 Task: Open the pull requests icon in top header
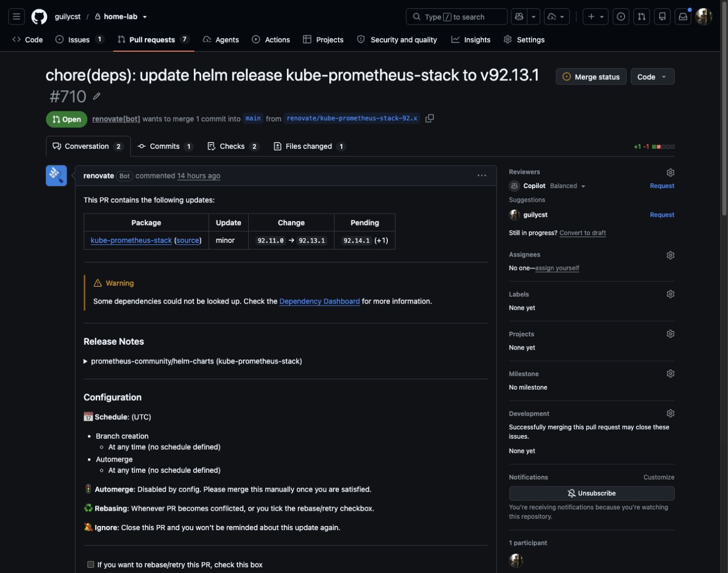[641, 17]
